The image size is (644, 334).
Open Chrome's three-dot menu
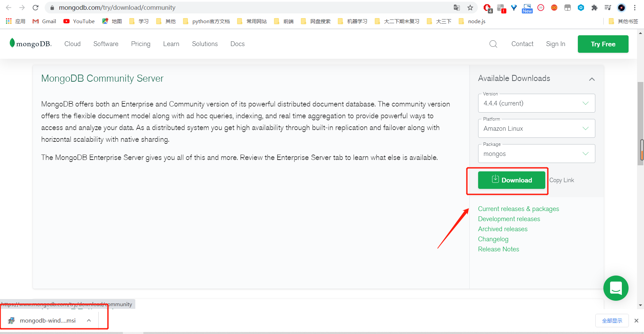point(635,7)
